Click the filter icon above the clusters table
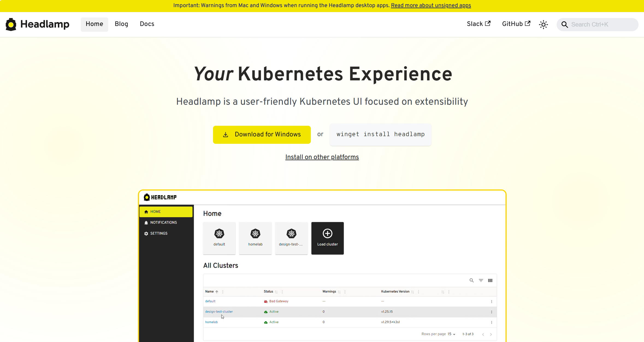Screen dimensions: 644x342 [x=481, y=280]
